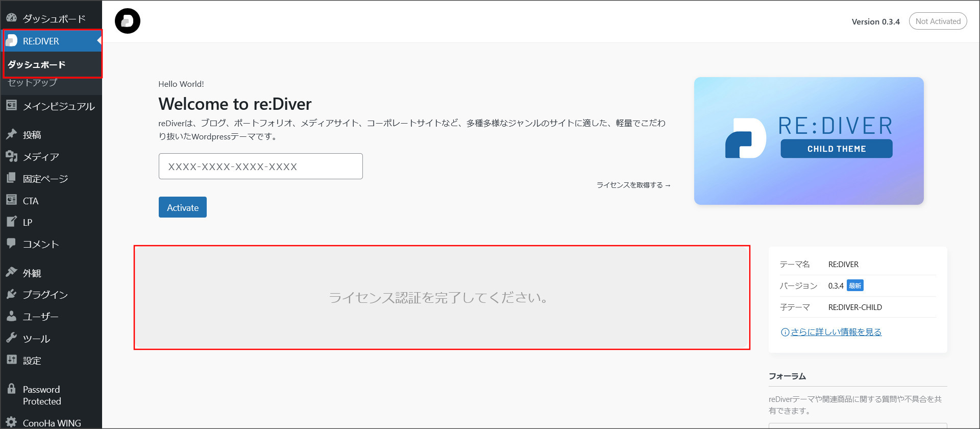Click the media icon beside メディア

11,156
